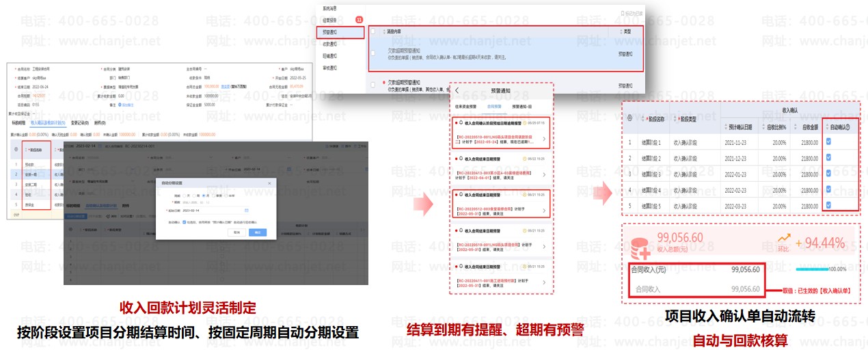
Task: Click the 起始日期 field showing 2023-02-14
Action: [x=215, y=211]
